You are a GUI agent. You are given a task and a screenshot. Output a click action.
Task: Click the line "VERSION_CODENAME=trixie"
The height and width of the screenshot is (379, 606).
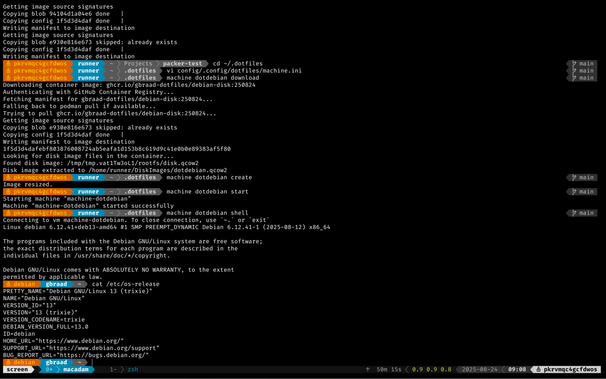click(44, 320)
